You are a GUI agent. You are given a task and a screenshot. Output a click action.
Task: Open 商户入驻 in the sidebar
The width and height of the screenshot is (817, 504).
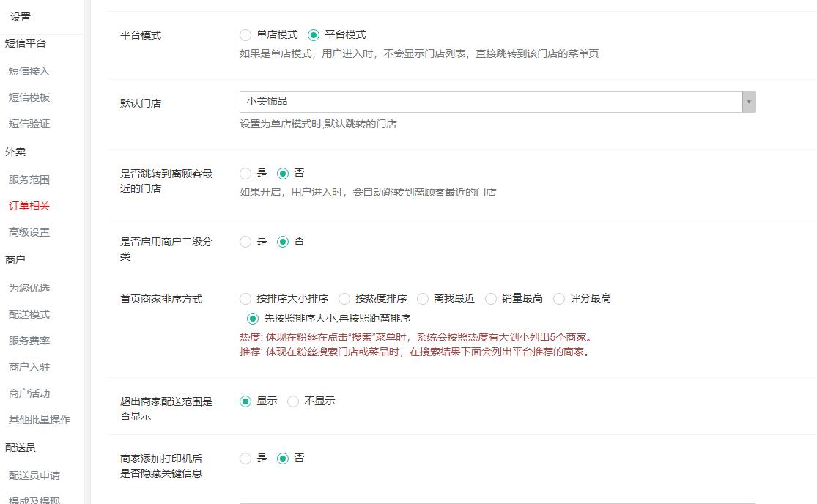tap(29, 367)
